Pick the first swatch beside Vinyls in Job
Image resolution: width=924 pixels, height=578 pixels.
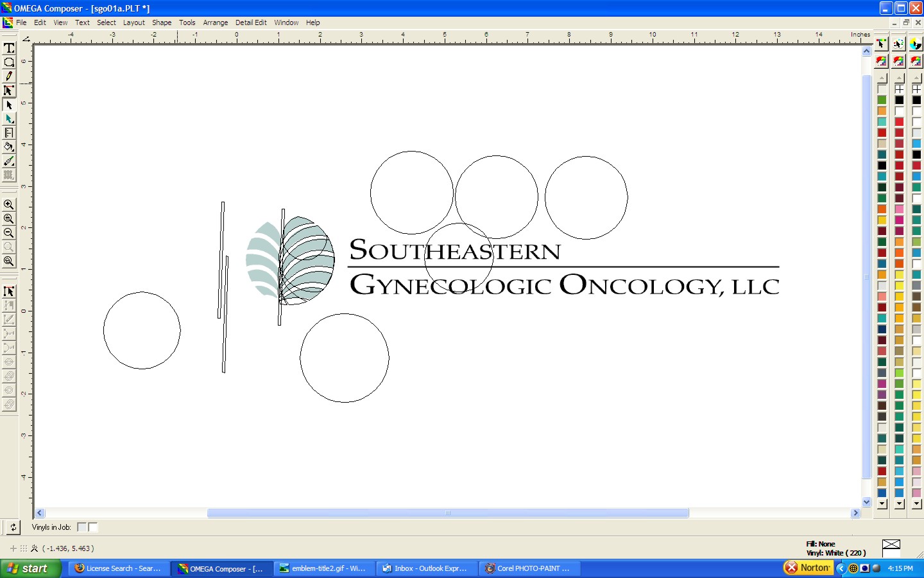point(81,527)
